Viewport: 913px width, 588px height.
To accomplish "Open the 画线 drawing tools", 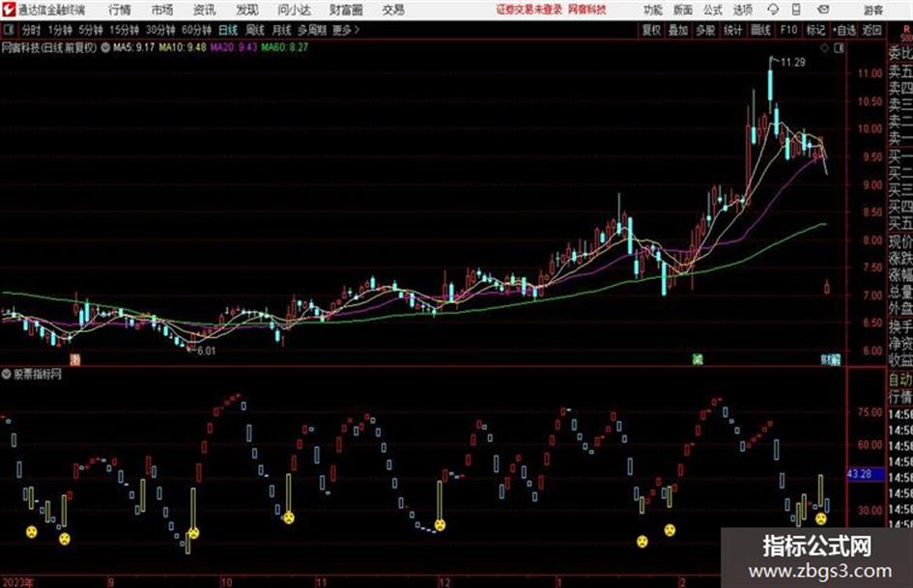I will pos(760,30).
